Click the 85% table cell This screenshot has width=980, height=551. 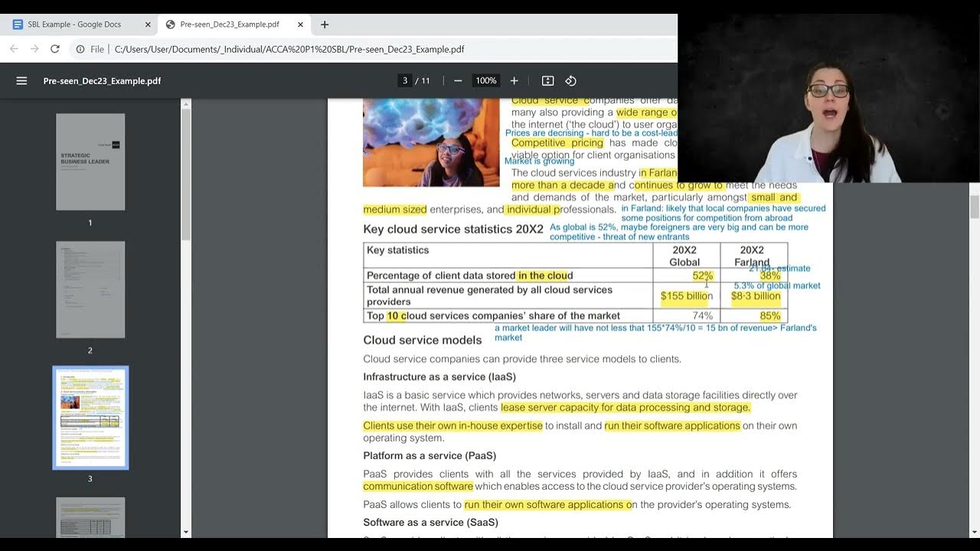tap(754, 315)
